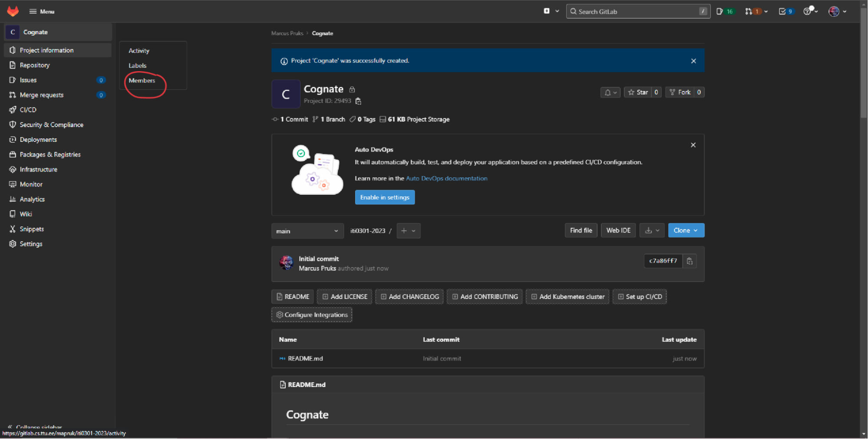Click Add CHANGELOG
The height and width of the screenshot is (439, 868).
coord(409,297)
